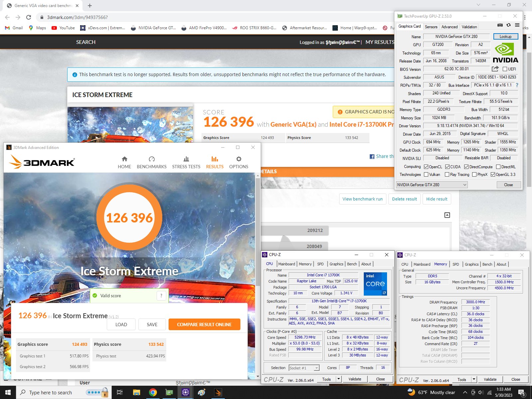This screenshot has height=399, width=532.
Task: Switch to Validation tab in GPU-Z
Action: click(x=469, y=27)
